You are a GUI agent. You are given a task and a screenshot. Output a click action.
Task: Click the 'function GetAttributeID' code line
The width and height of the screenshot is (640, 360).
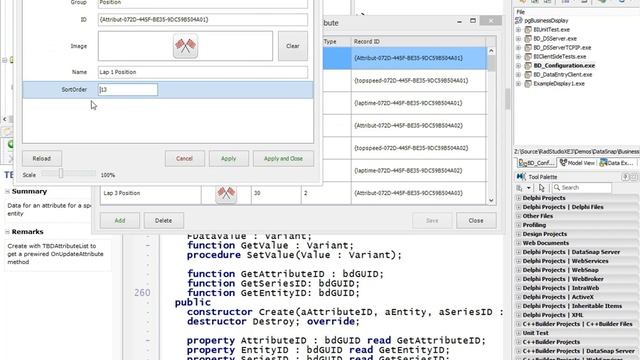[x=285, y=274]
